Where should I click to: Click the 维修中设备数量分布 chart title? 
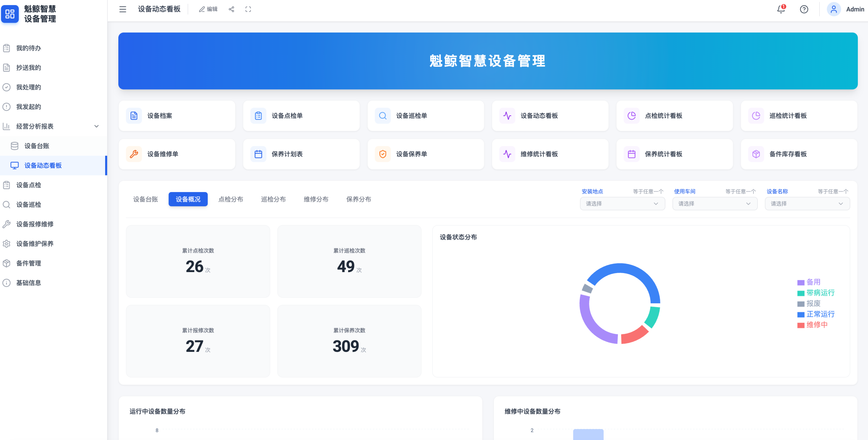pos(532,412)
